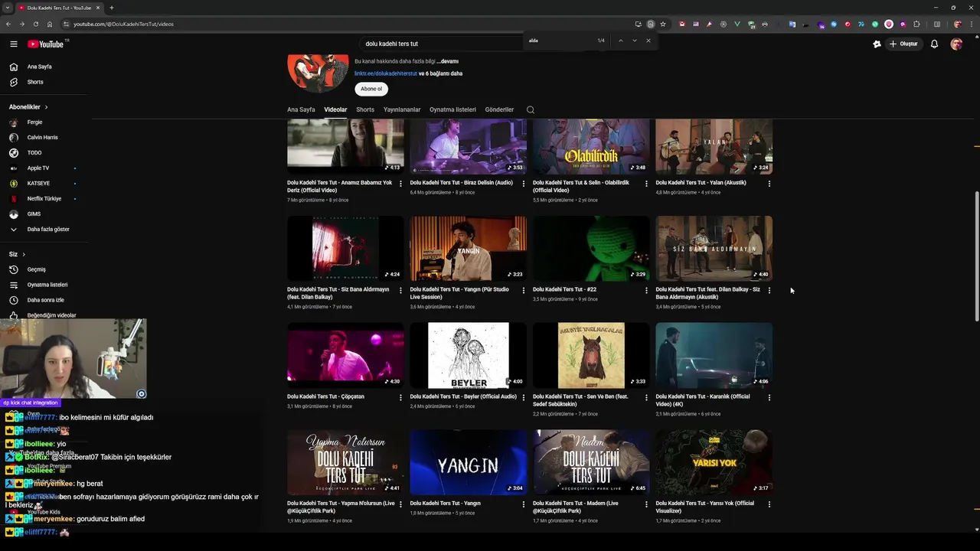
Task: Open Calvin Harris subscription channel
Action: click(43, 138)
